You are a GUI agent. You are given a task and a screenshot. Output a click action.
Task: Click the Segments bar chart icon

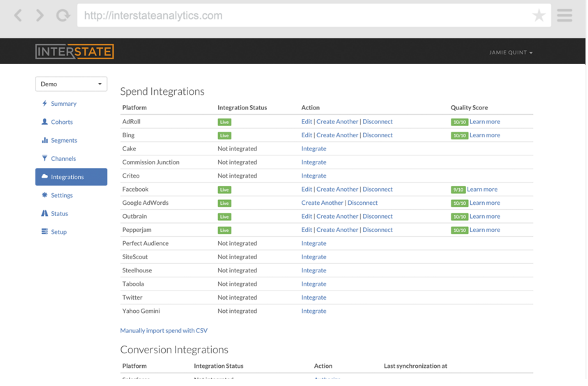(45, 140)
